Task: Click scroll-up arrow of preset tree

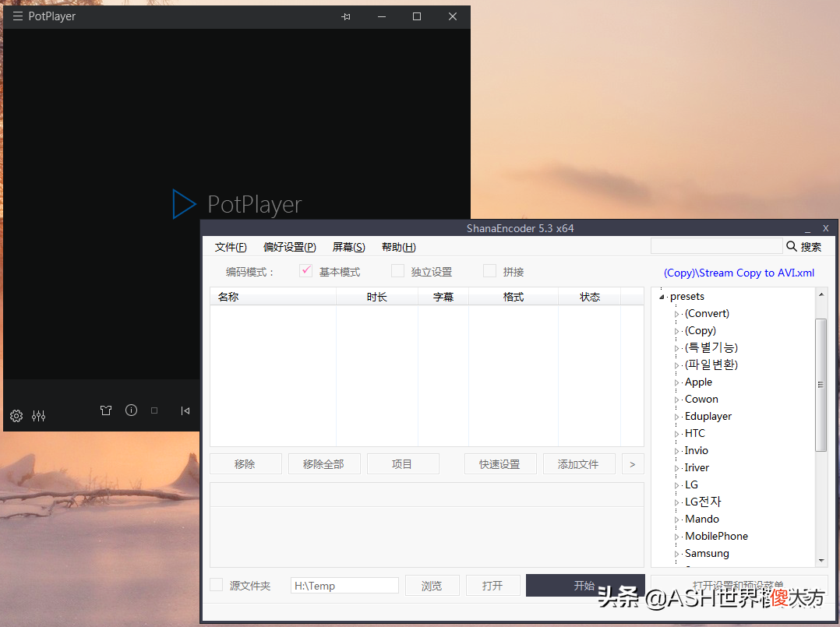Action: point(821,294)
